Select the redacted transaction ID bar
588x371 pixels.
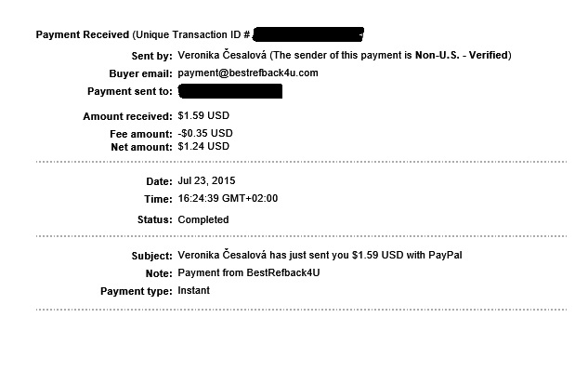(x=308, y=34)
